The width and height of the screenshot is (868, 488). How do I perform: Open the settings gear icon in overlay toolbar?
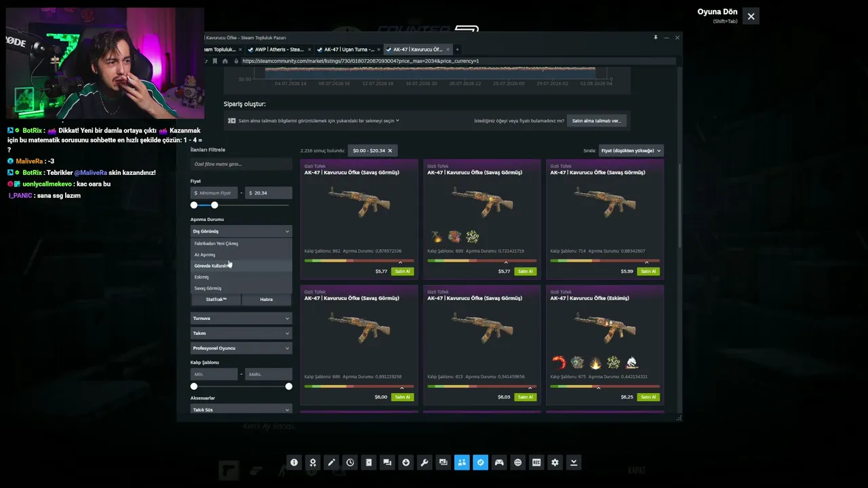(555, 462)
